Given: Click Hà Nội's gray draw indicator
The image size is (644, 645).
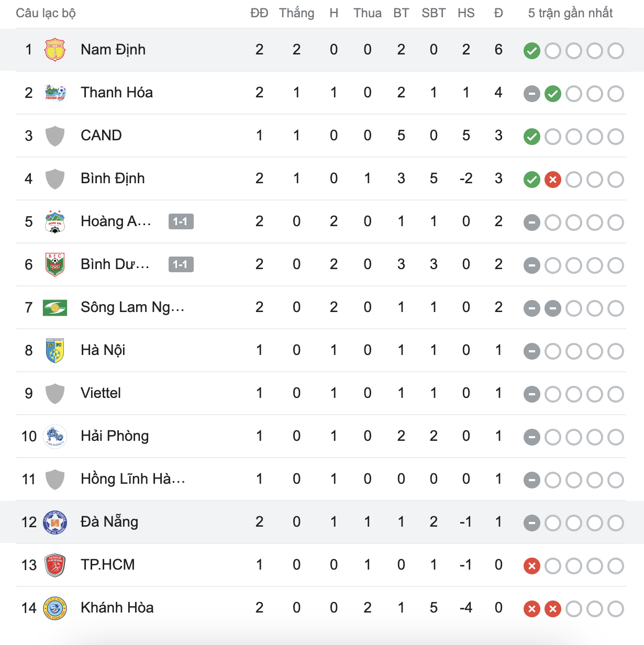Looking at the screenshot, I should [x=531, y=351].
